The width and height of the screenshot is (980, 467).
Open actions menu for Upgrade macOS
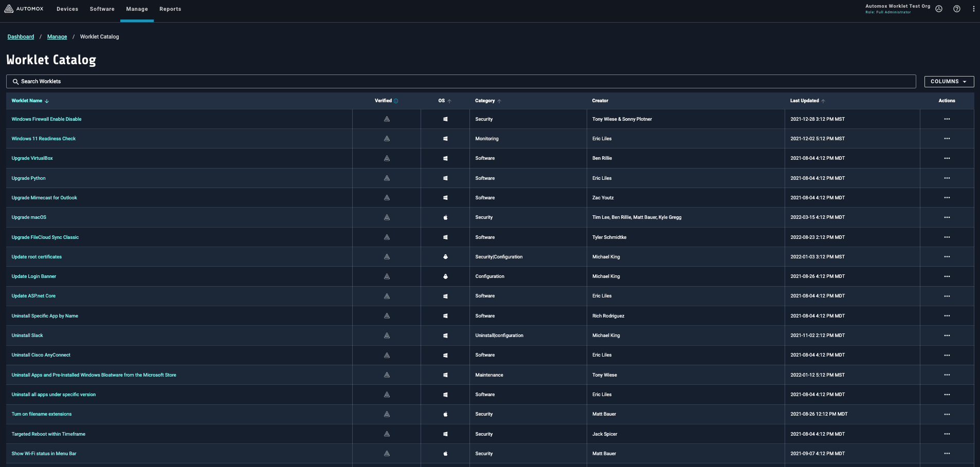coord(947,217)
